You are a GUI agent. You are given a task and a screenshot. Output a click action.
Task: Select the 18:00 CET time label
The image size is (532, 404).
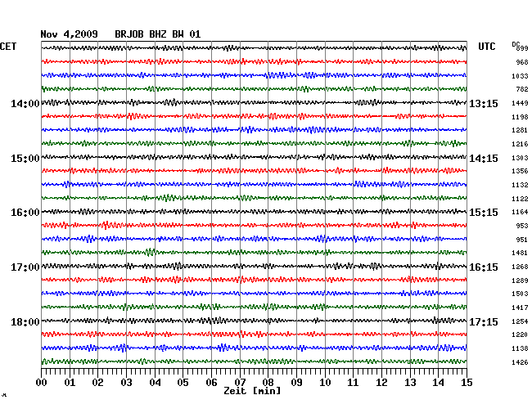[25, 321]
